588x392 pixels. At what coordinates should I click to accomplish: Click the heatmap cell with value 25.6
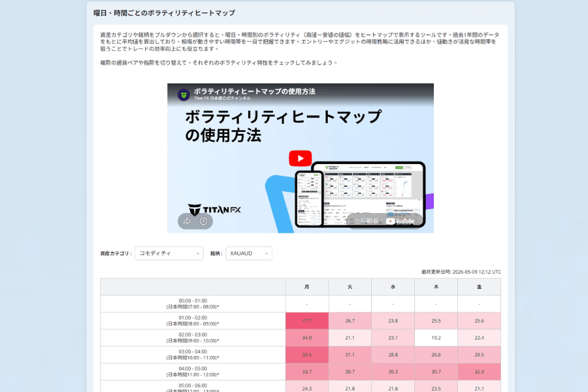coord(480,321)
